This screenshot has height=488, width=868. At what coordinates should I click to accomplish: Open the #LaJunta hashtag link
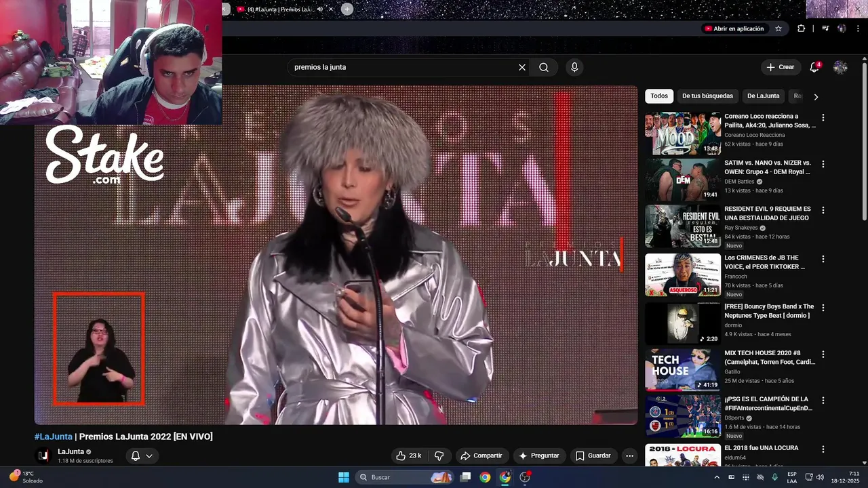[54, 436]
